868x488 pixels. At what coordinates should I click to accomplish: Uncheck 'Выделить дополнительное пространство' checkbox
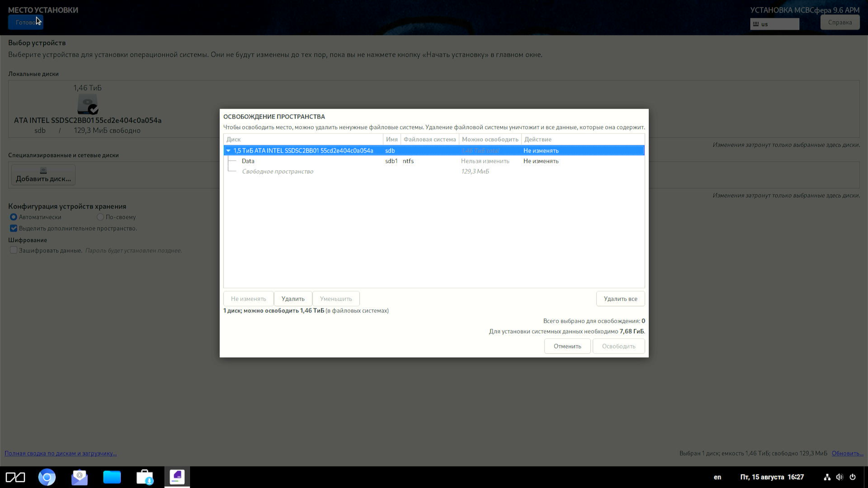point(14,228)
